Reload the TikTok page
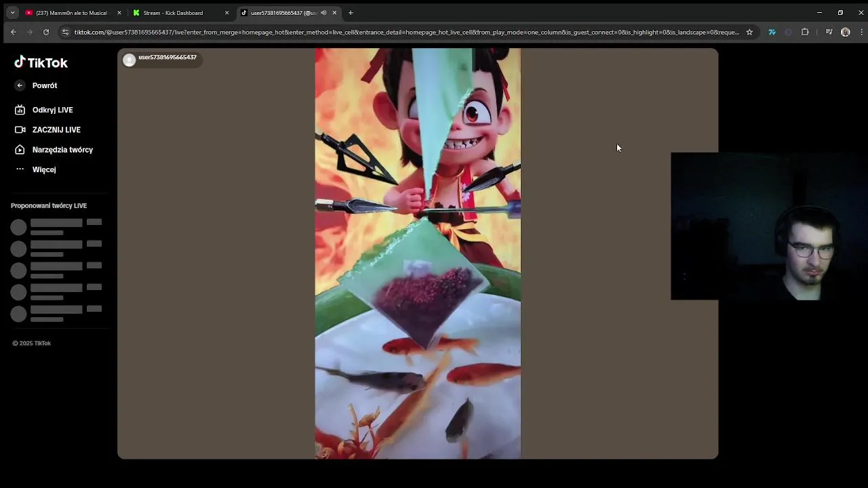This screenshot has width=868, height=488. pyautogui.click(x=46, y=32)
